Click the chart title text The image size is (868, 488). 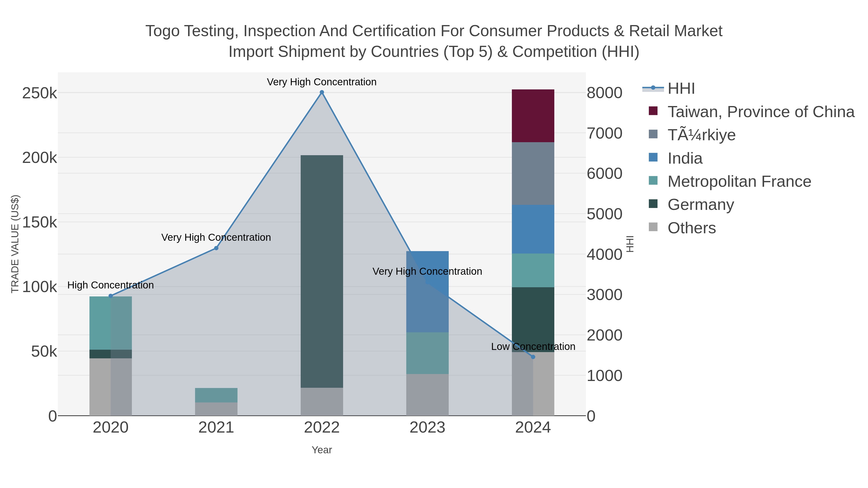click(434, 41)
